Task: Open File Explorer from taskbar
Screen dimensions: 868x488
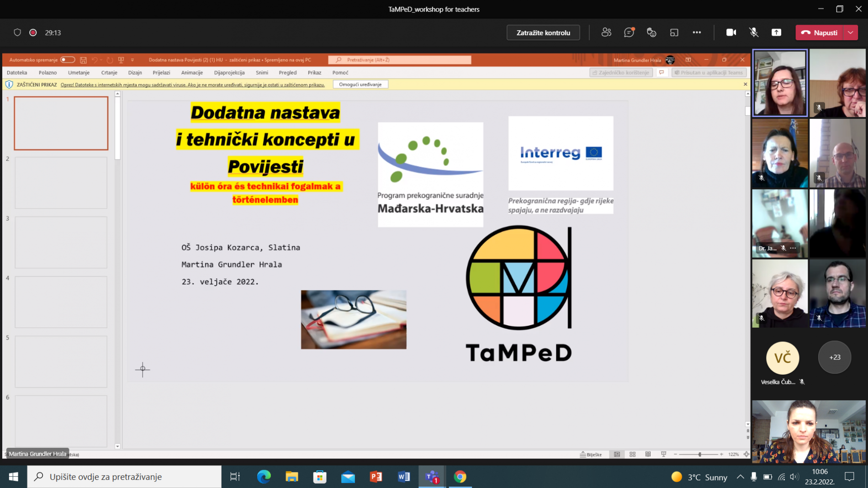Action: 291,477
